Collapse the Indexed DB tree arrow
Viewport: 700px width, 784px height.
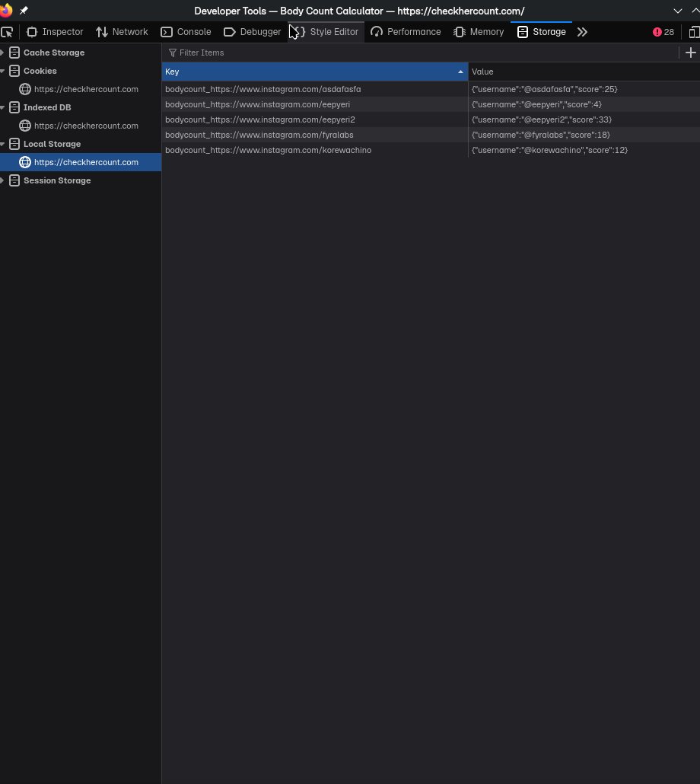pos(2,107)
